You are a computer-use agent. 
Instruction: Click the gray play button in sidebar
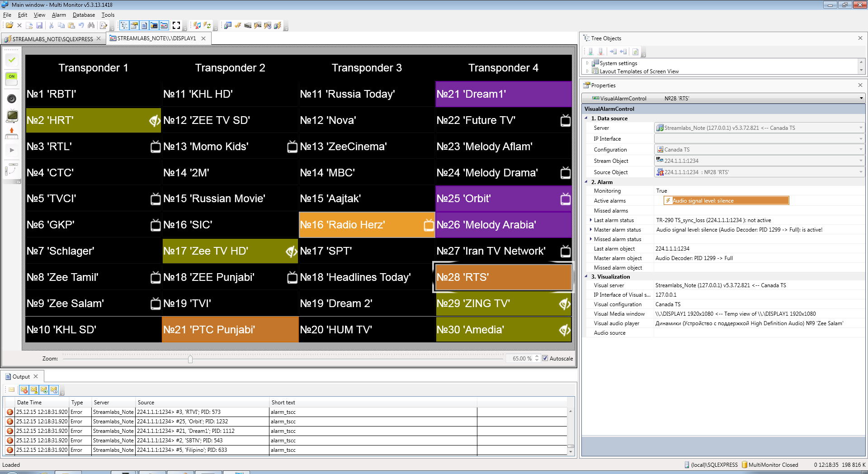click(12, 150)
